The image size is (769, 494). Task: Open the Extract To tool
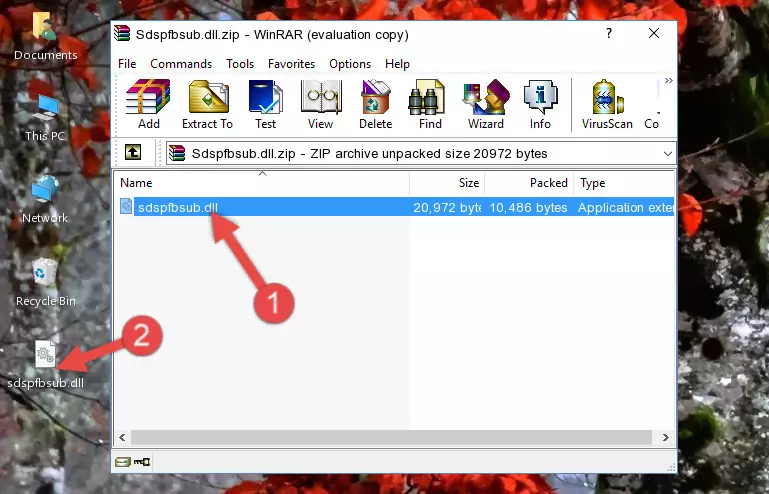(x=207, y=104)
